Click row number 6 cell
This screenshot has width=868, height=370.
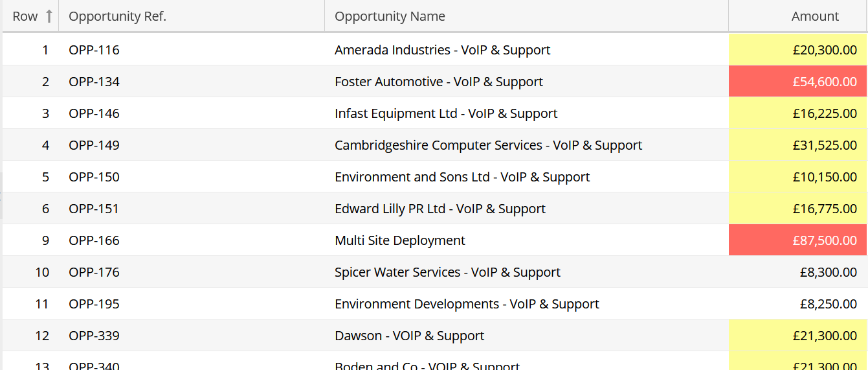point(45,209)
